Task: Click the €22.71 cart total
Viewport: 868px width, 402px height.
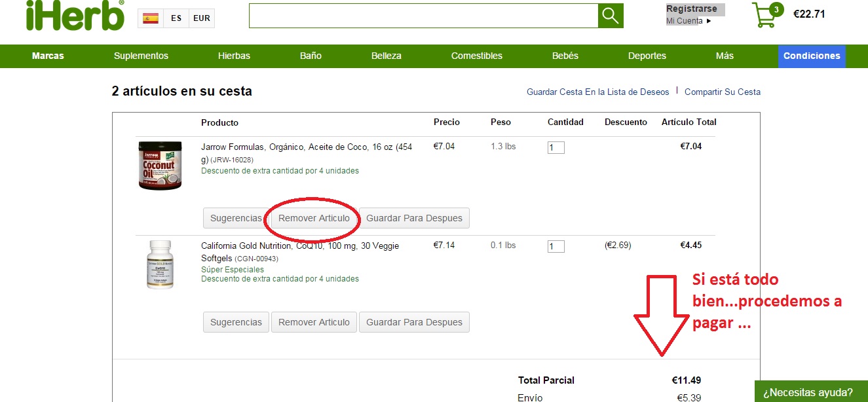Action: (x=809, y=13)
